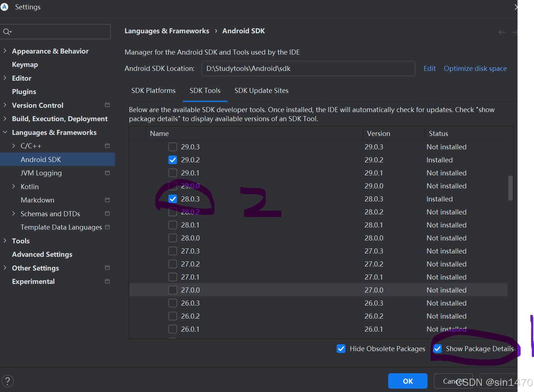
Task: Click version cell 27.0.2
Action: 374,264
